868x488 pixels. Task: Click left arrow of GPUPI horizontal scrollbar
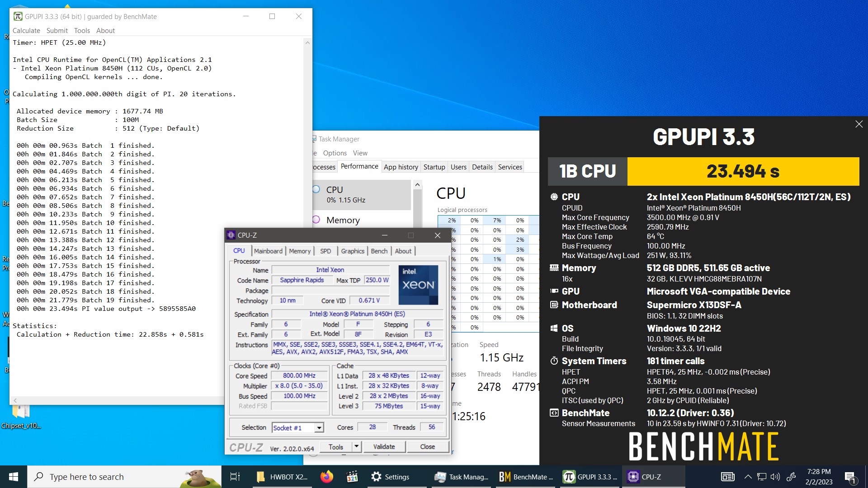(x=15, y=400)
